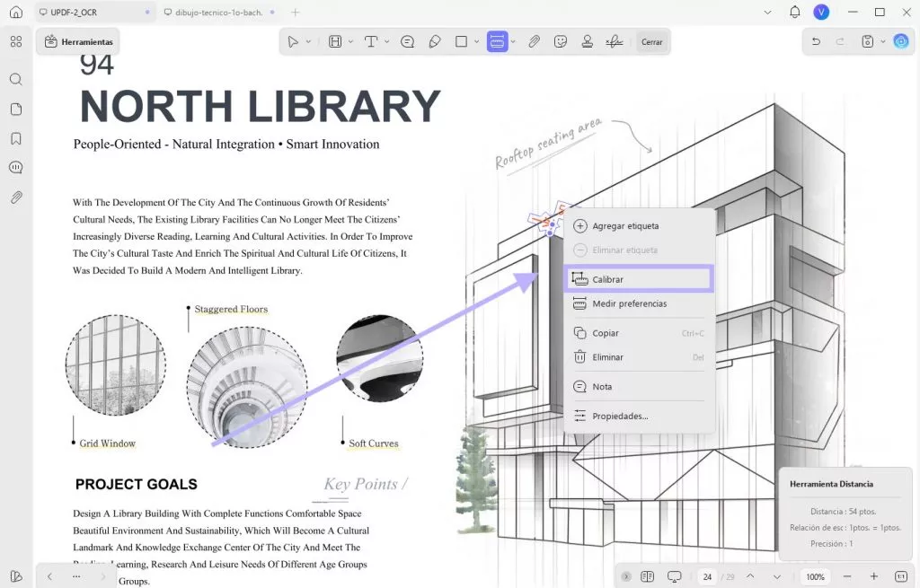920x588 pixels.
Task: Click the page number field showing 24
Action: 708,576
